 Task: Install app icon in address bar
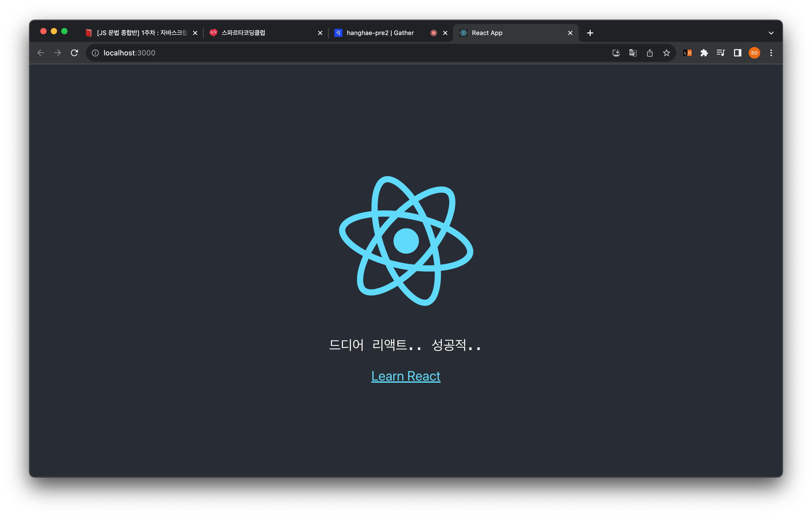[616, 53]
